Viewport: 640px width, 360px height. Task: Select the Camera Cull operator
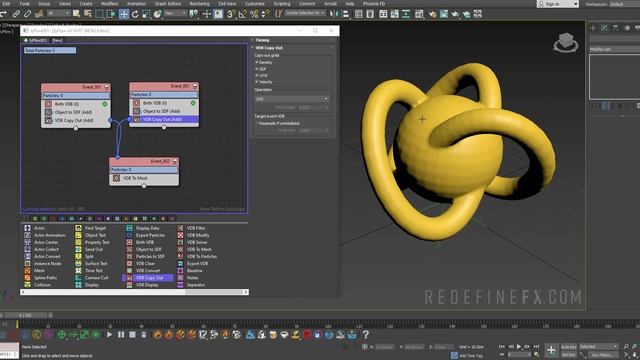point(92,278)
